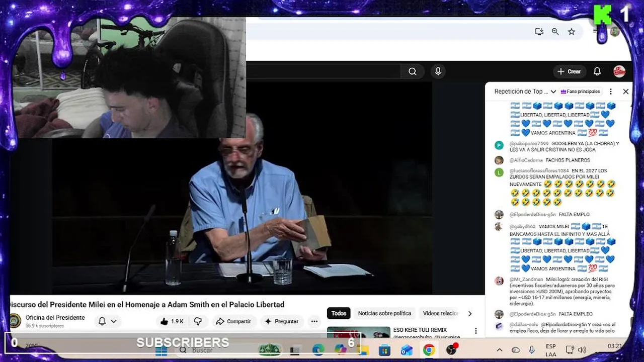Open the YouTube notifications bell
This screenshot has height=362, width=644.
[x=597, y=71]
